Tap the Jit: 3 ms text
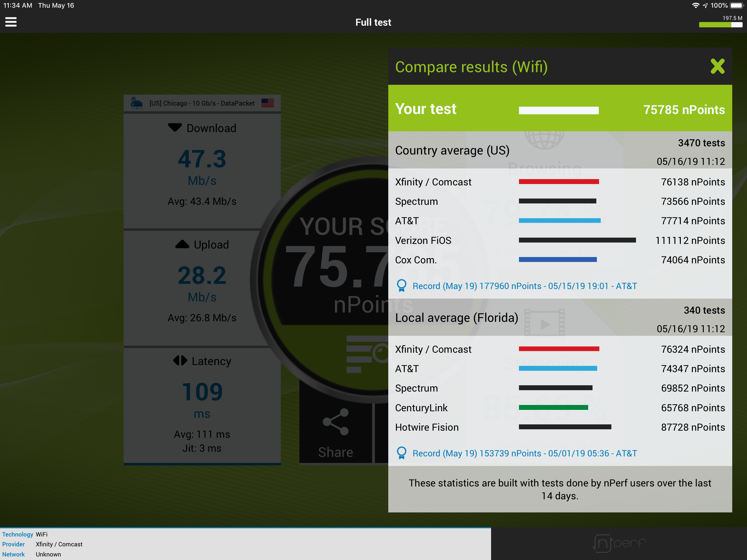747x560 pixels. pyautogui.click(x=202, y=448)
